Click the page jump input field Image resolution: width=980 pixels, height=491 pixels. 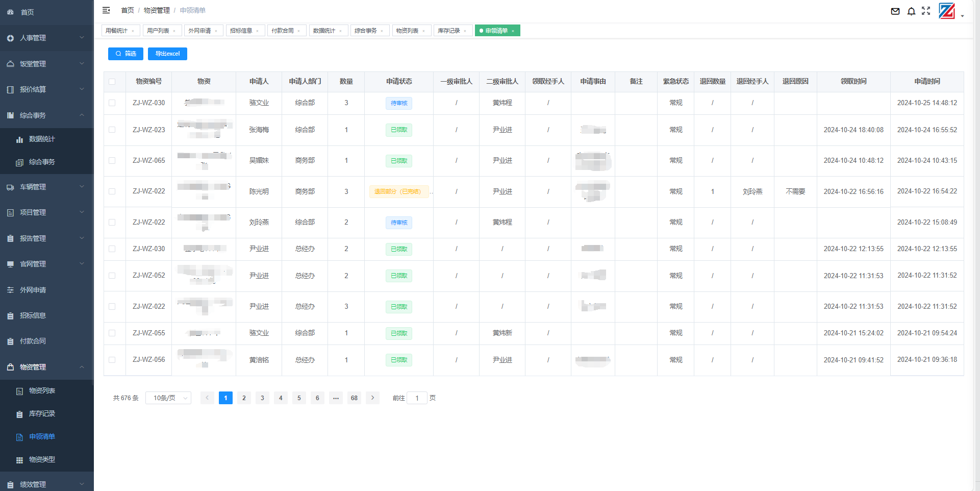click(x=417, y=398)
